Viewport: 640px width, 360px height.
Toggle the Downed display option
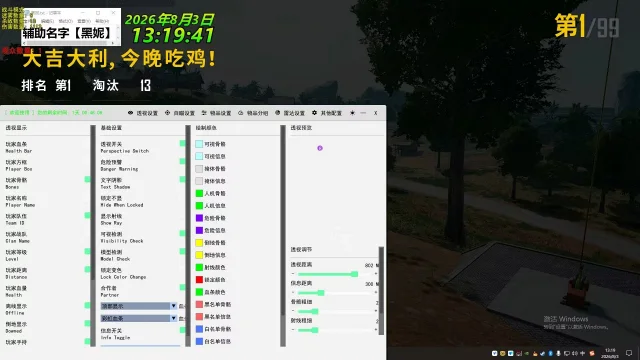(87, 323)
